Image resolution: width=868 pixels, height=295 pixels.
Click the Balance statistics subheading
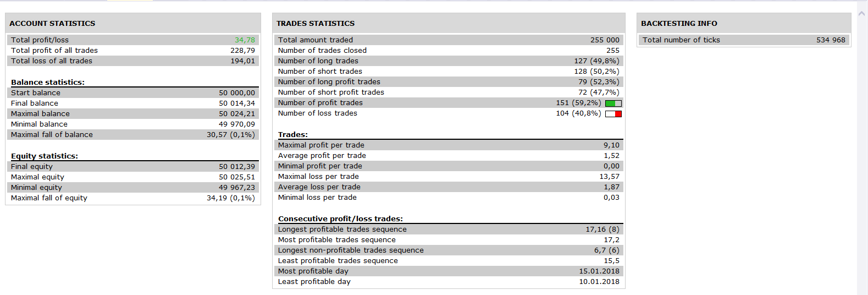[x=48, y=82]
